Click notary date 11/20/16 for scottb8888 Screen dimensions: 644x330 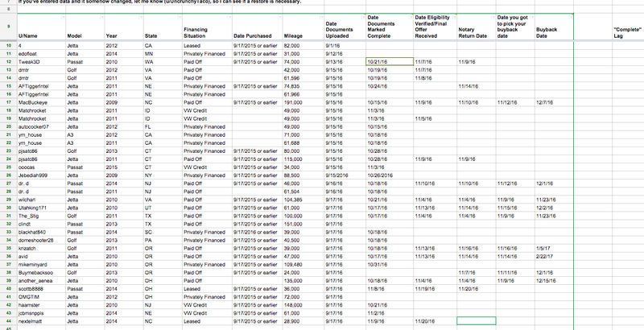[x=477, y=289]
